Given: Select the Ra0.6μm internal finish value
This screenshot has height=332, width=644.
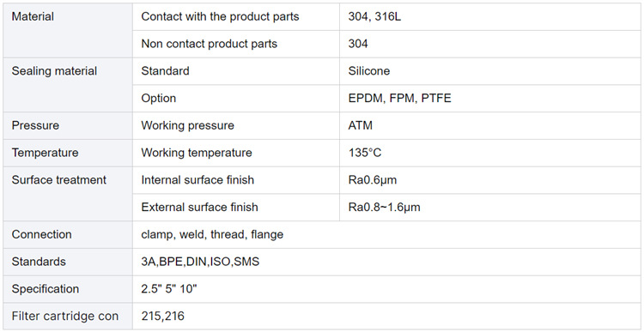Looking at the screenshot, I should [x=372, y=180].
